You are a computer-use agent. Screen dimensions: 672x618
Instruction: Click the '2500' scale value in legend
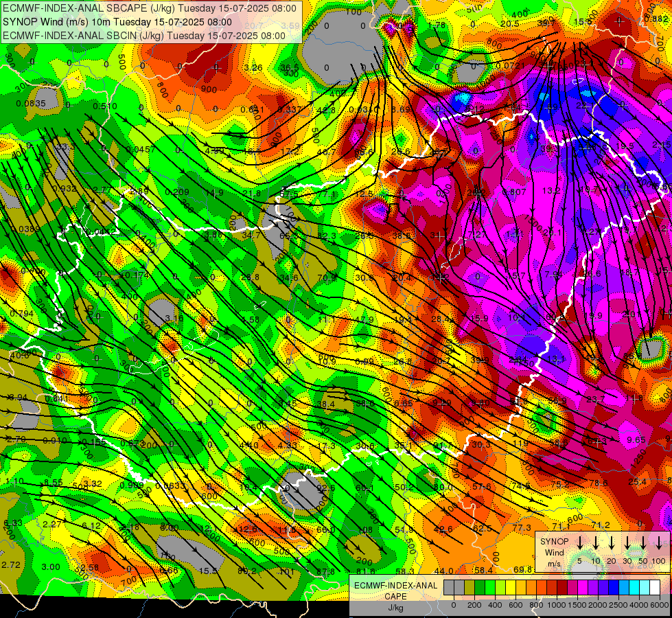618,605
